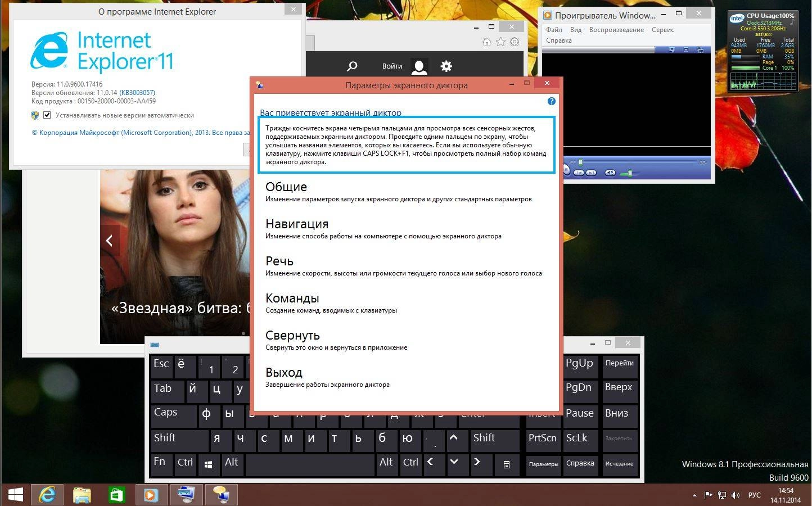This screenshot has height=506, width=812.
Task: Open the Справка menu in Media Player
Action: click(558, 40)
